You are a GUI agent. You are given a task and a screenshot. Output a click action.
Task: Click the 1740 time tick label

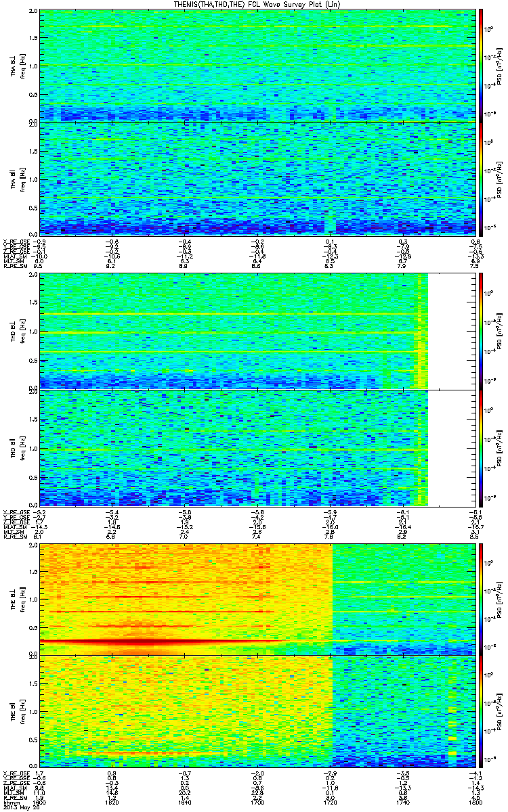point(402,801)
